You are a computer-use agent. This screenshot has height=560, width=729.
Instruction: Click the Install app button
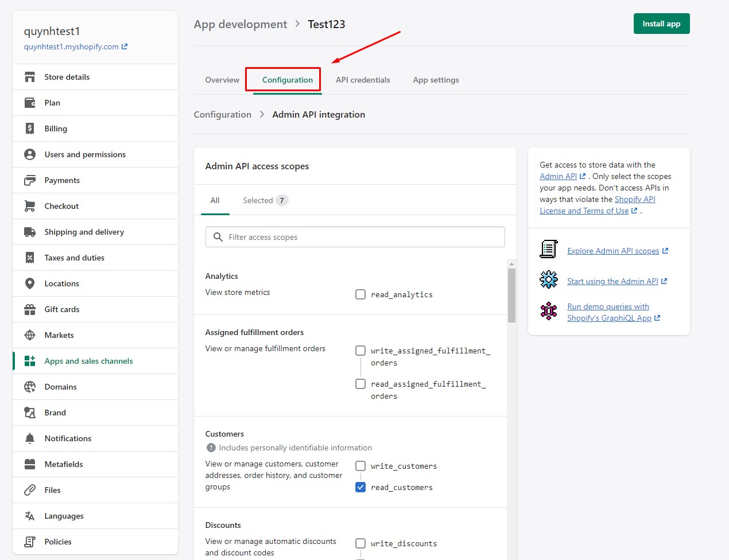point(661,24)
